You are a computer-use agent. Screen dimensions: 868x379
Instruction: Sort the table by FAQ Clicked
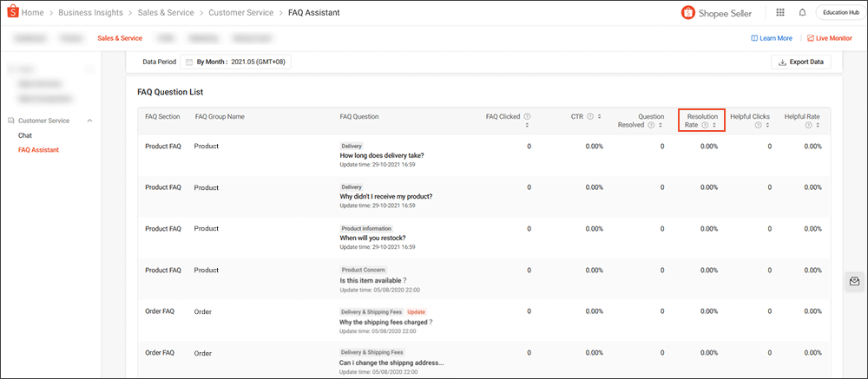pyautogui.click(x=527, y=125)
